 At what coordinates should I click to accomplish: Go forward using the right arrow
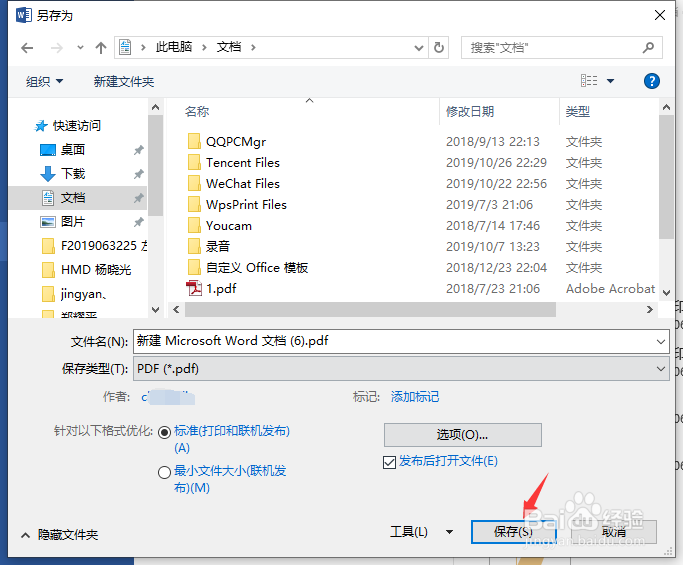tap(57, 48)
